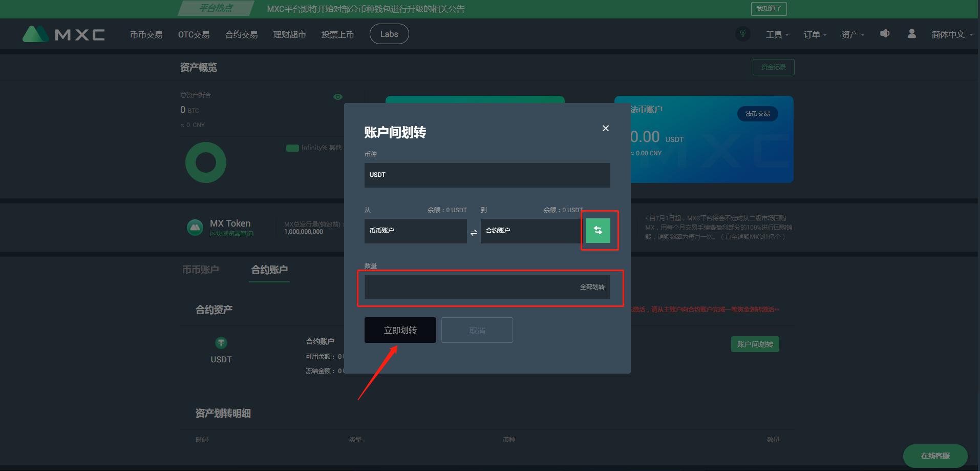Image resolution: width=980 pixels, height=471 pixels.
Task: Open the 资金记录 fund records button
Action: 774,67
